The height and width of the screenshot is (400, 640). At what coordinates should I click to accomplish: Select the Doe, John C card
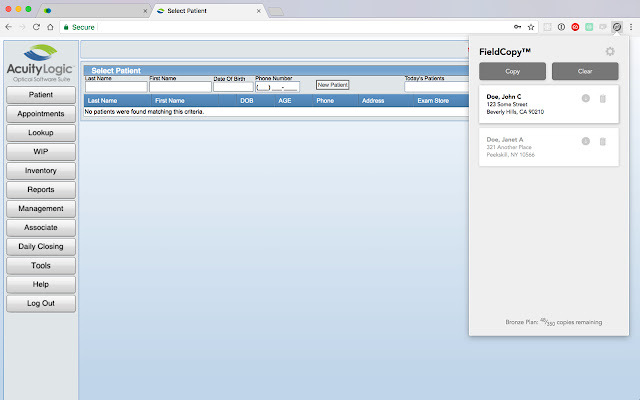pos(549,104)
